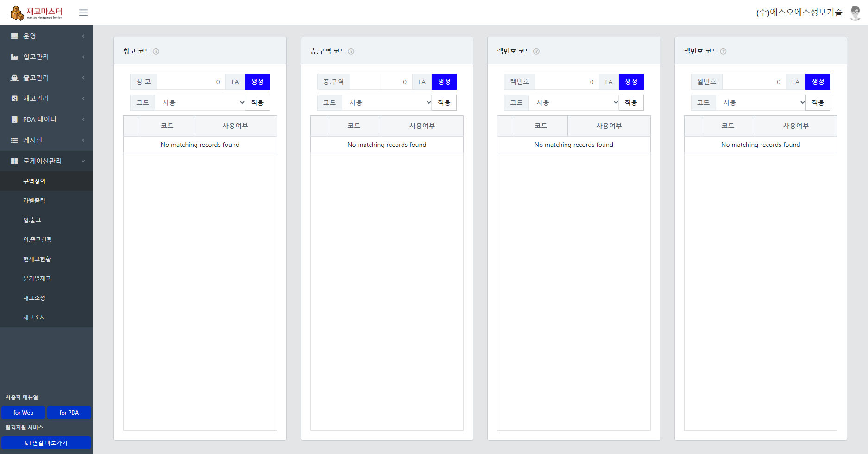This screenshot has height=454, width=868.
Task: Open 현재고현황 submenu item
Action: 46,259
